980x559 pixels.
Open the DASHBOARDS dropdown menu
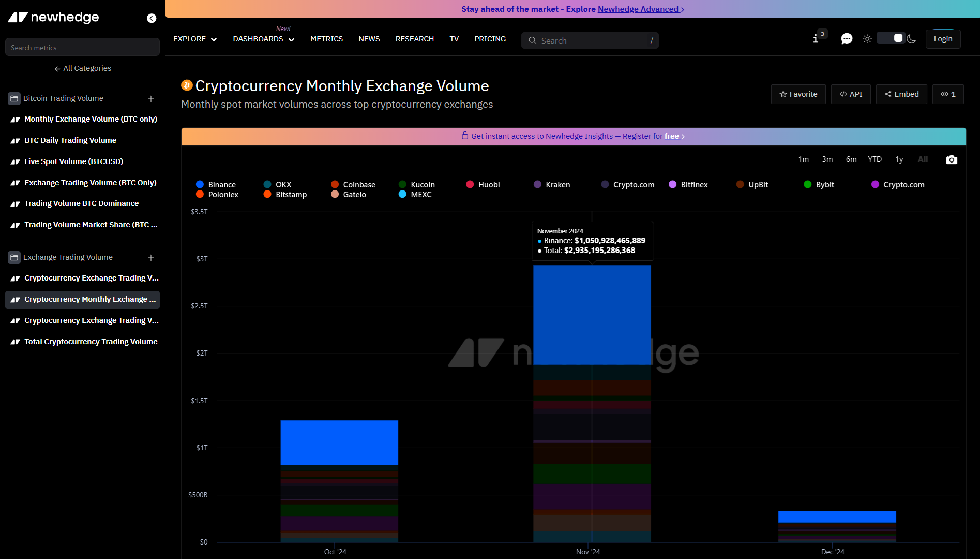263,39
